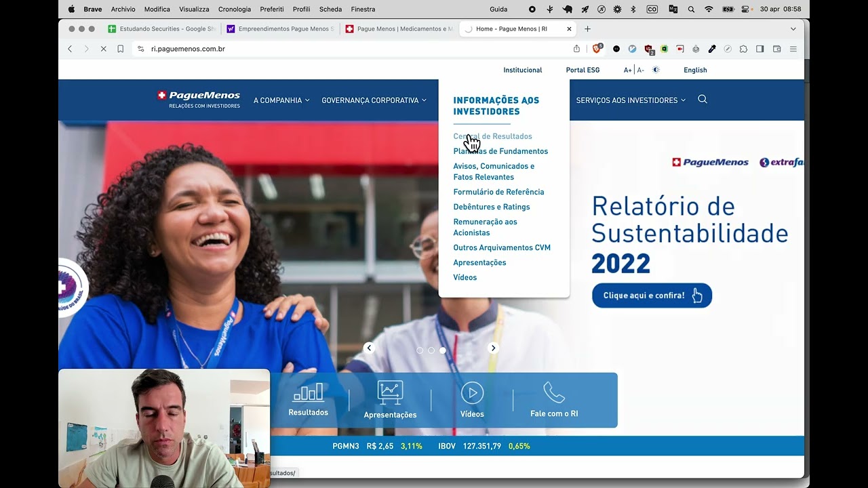The height and width of the screenshot is (488, 868).
Task: Open the Brave hamburger main menu
Action: coord(793,49)
